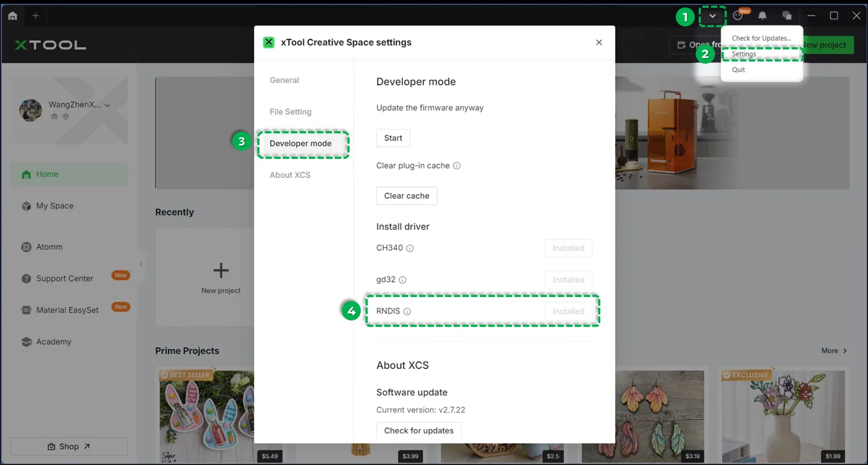The width and height of the screenshot is (868, 465).
Task: Open notifications via the bell icon
Action: tap(763, 15)
